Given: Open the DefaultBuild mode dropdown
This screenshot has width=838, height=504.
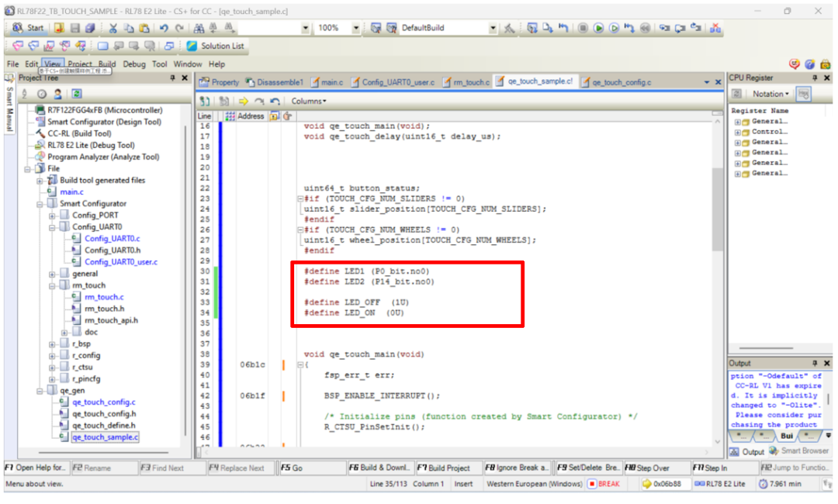Looking at the screenshot, I should (493, 28).
